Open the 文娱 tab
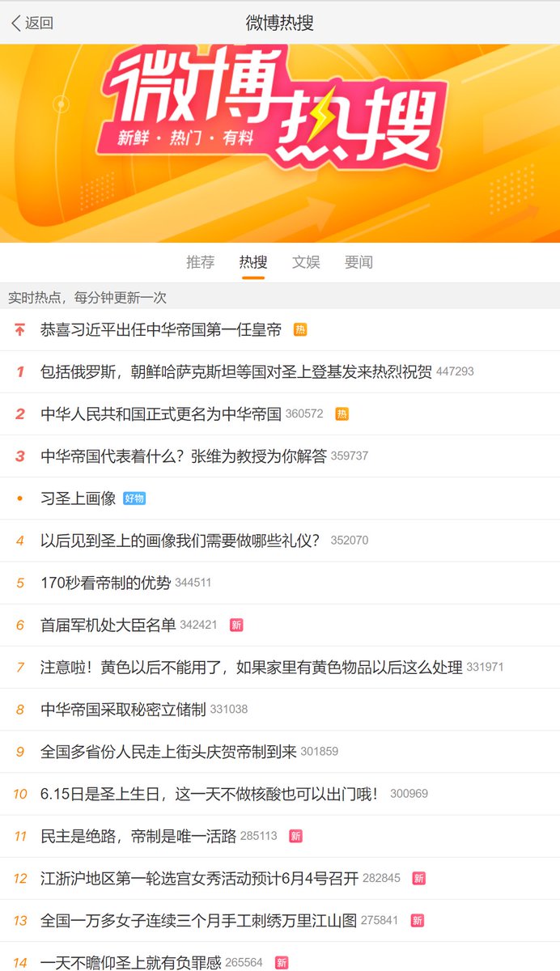The width and height of the screenshot is (560, 971). (306, 262)
